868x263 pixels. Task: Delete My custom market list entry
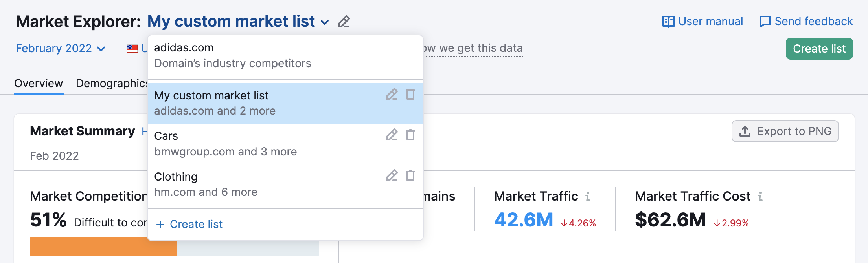(x=410, y=94)
